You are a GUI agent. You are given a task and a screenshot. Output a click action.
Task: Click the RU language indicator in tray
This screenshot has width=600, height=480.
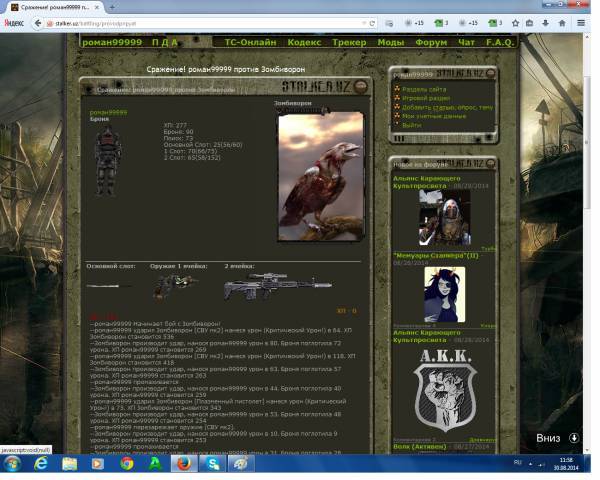click(x=517, y=463)
